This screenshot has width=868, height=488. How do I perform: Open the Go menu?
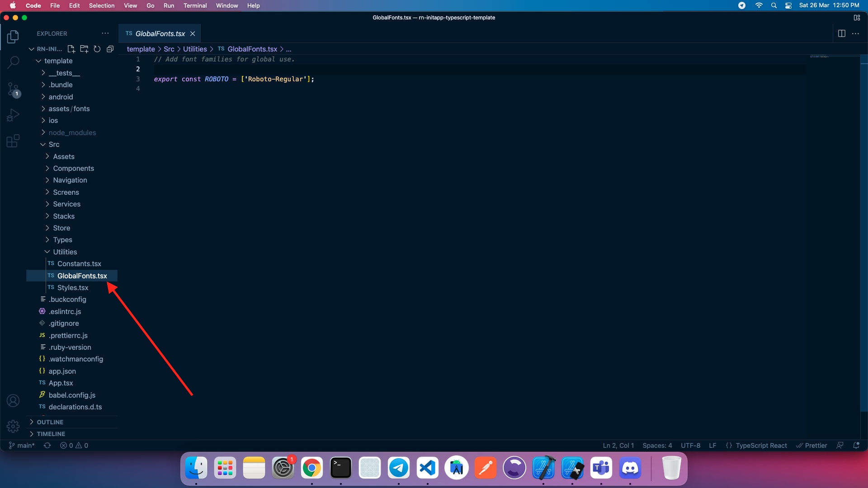[151, 5]
